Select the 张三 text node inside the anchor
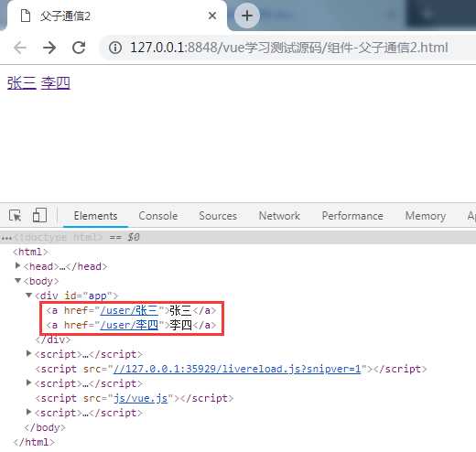Image resolution: width=476 pixels, height=452 pixels. (x=180, y=310)
